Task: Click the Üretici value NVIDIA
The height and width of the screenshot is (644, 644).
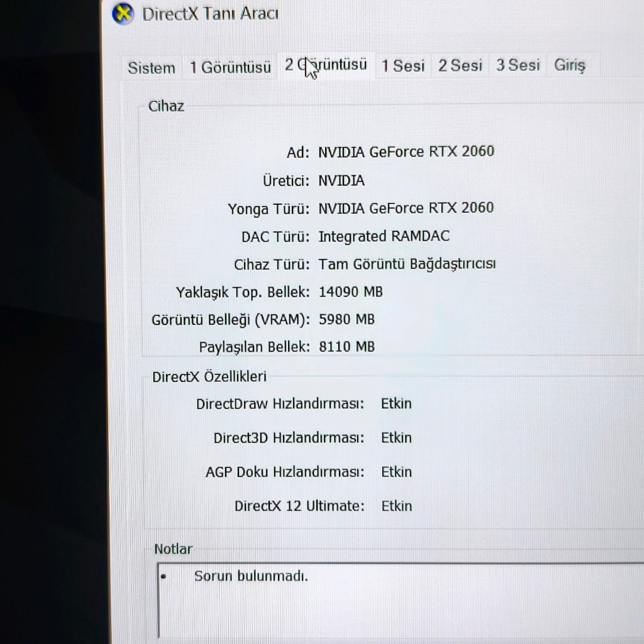Action: 341,180
